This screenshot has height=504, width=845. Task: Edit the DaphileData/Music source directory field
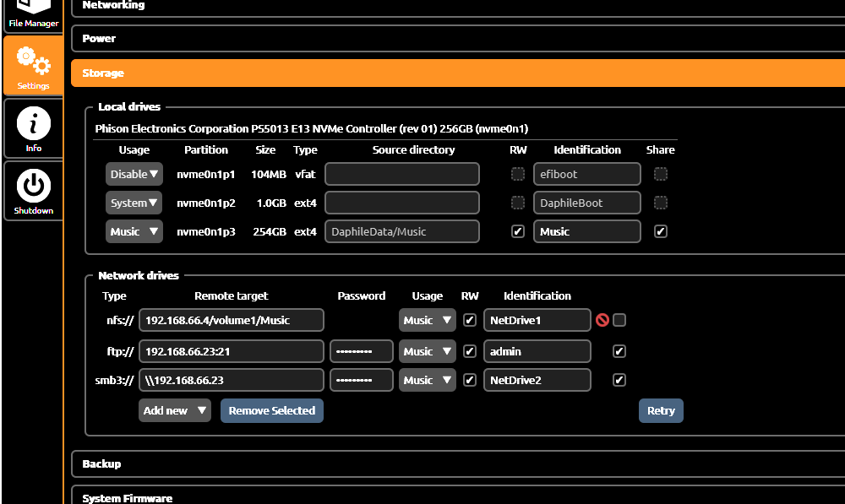402,231
